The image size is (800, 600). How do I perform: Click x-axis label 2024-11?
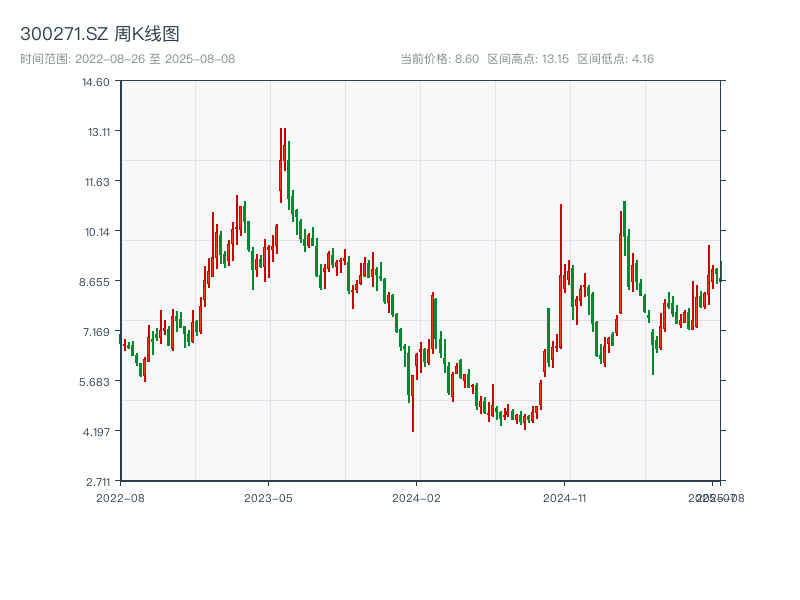(x=564, y=498)
